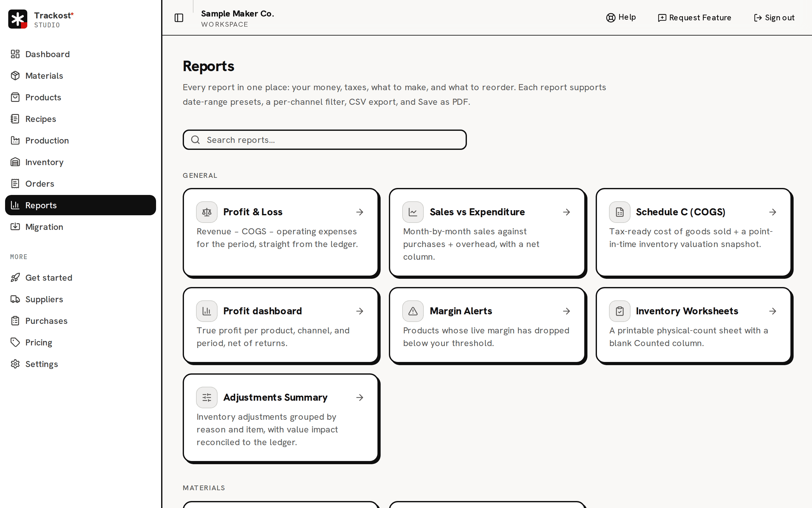Click the Margin Alerts warning triangle icon
812x508 pixels.
(413, 311)
